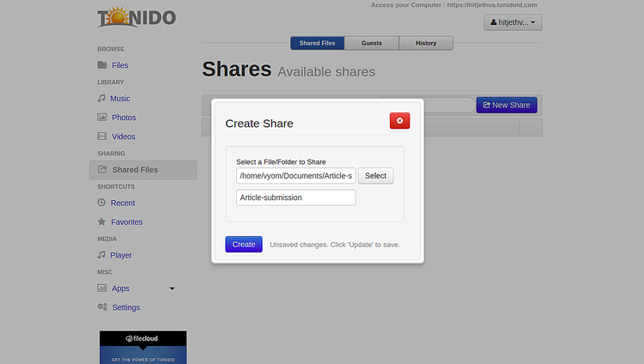
Task: Click the Videos film icon
Action: click(102, 136)
